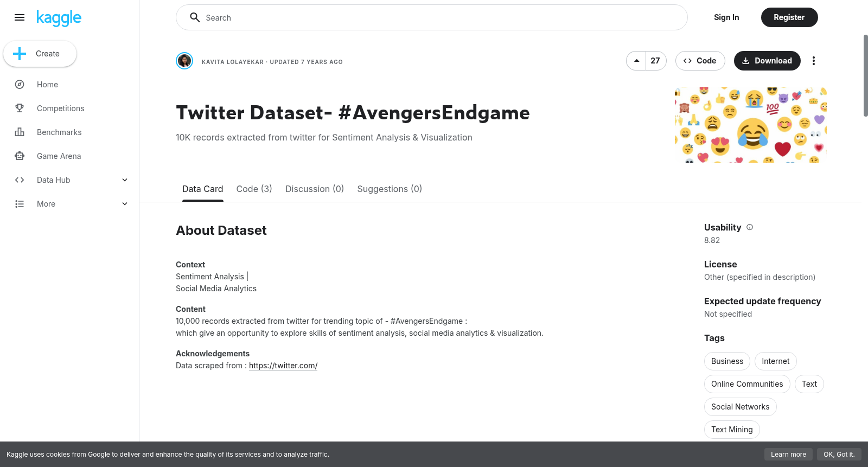Click the Kaggle logo

59,18
